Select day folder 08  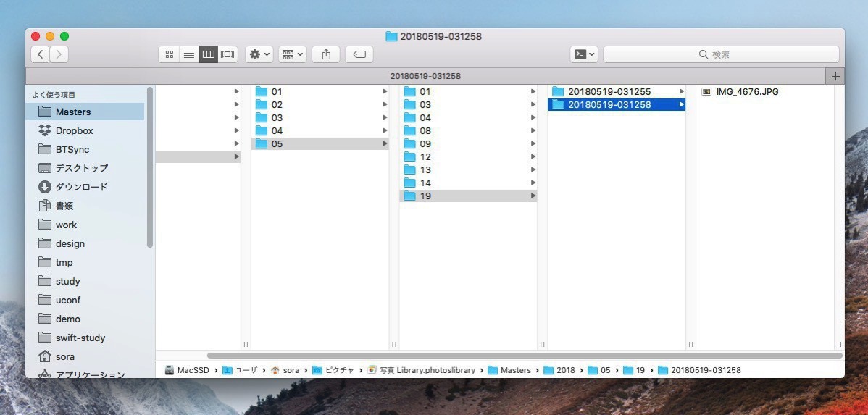click(468, 130)
